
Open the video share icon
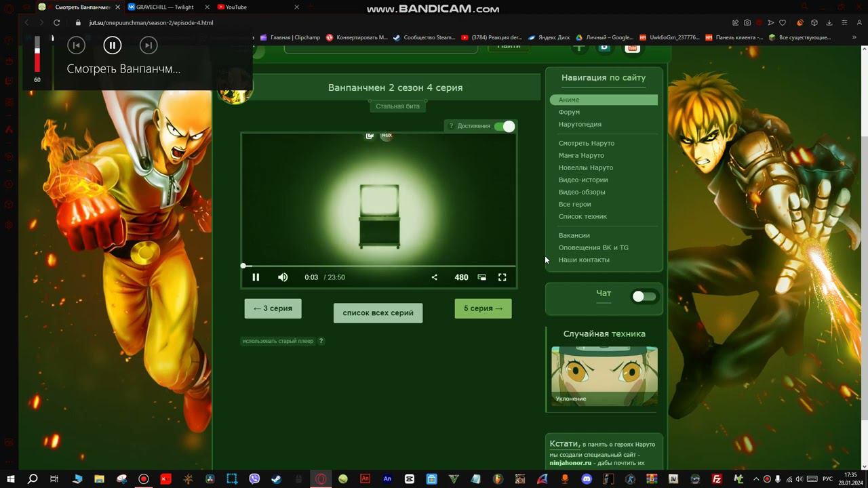[x=435, y=277]
